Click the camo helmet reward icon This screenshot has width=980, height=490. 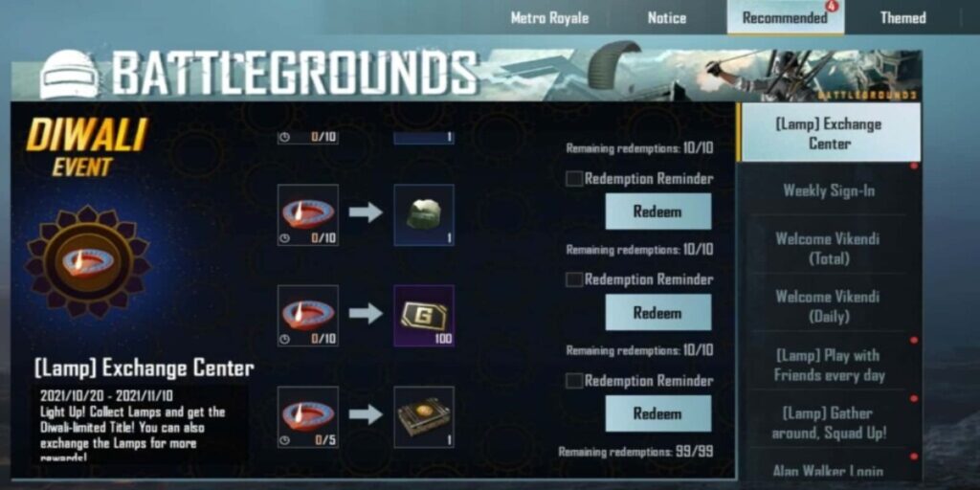coord(424,214)
